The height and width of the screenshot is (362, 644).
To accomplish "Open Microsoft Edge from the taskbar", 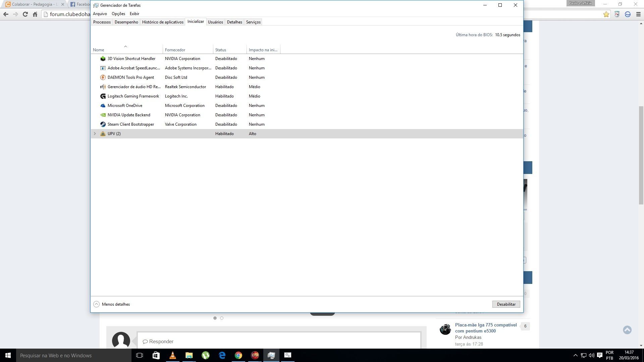I will tap(222, 355).
